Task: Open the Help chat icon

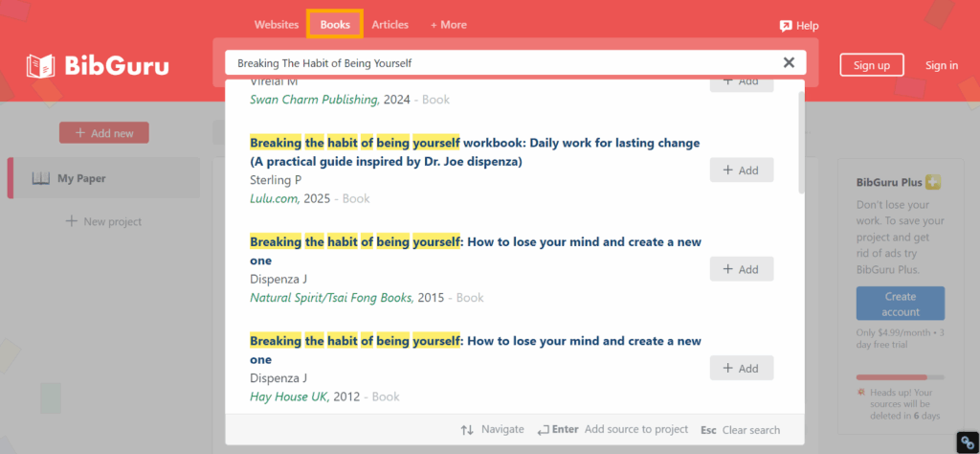Action: tap(786, 26)
